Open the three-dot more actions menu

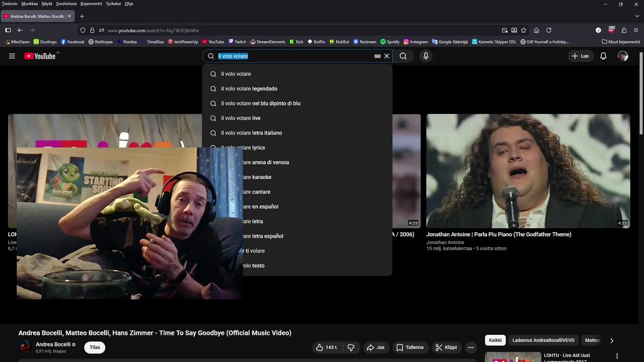pos(471,347)
